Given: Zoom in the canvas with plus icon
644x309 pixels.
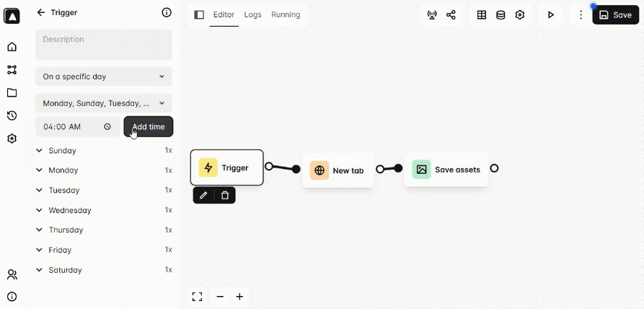Looking at the screenshot, I should (x=239, y=297).
